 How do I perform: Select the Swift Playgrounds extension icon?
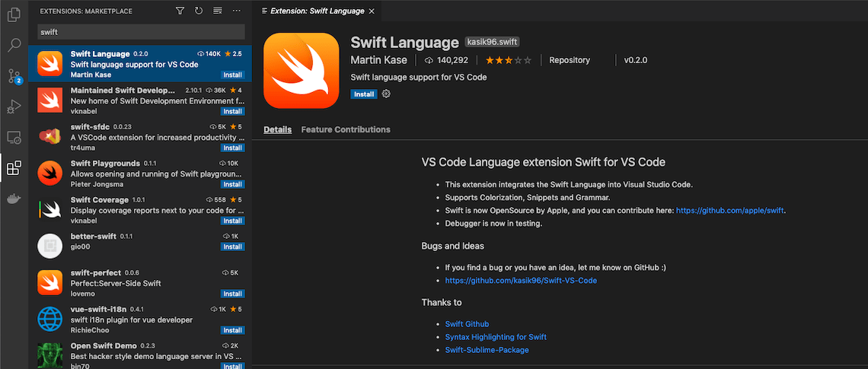click(x=49, y=173)
